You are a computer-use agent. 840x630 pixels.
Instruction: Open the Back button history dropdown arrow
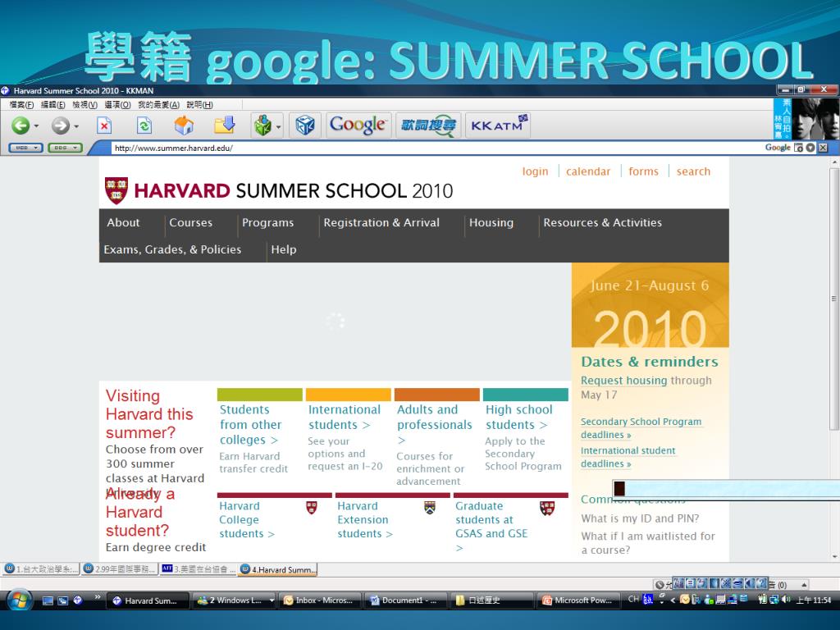[36, 126]
